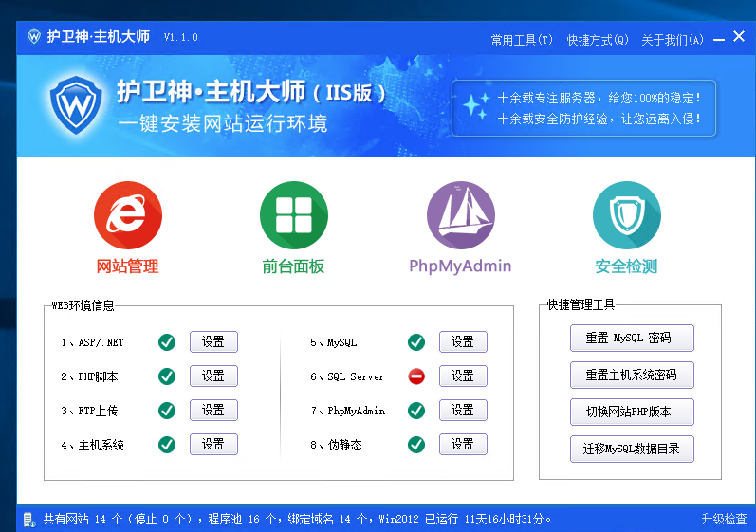Click 设置 button for 主机系统

pos(213,444)
